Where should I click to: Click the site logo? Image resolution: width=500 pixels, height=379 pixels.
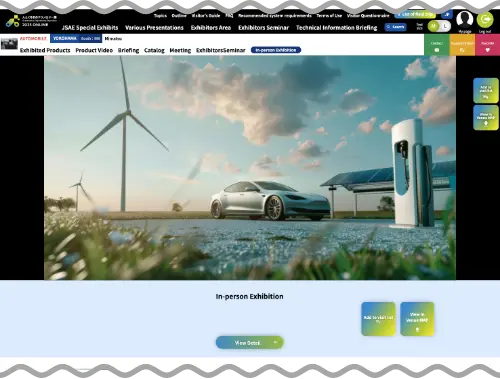tap(31, 21)
